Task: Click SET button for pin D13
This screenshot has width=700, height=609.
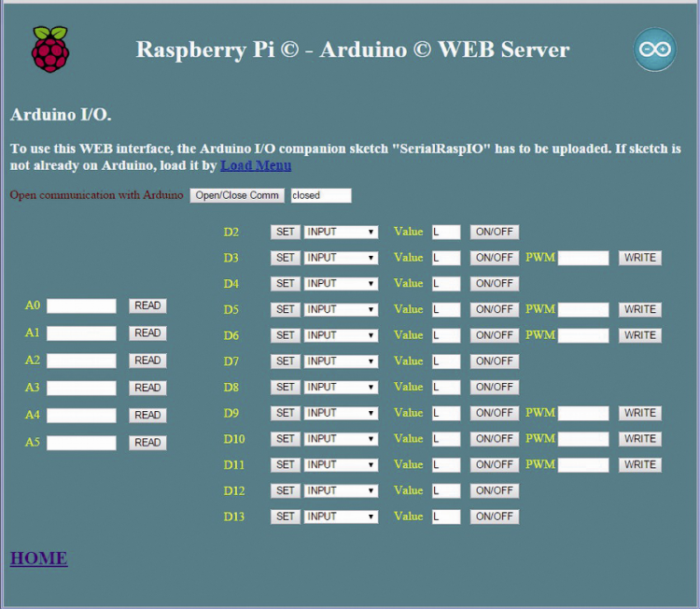Action: [x=286, y=517]
